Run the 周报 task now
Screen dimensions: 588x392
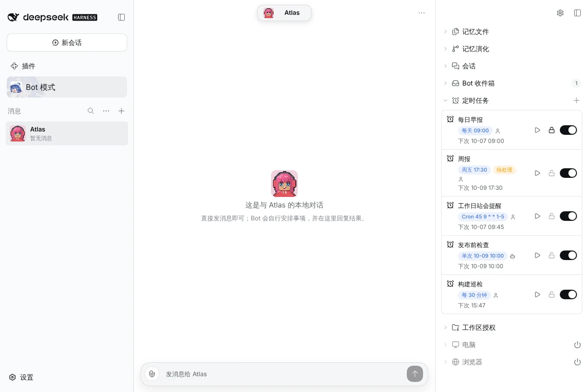[537, 173]
